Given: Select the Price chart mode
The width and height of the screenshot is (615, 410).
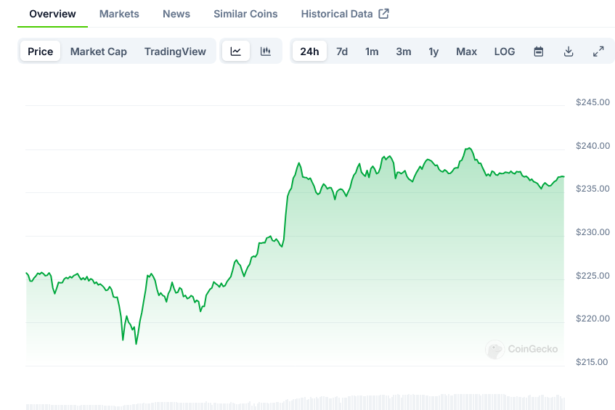Looking at the screenshot, I should 41,51.
